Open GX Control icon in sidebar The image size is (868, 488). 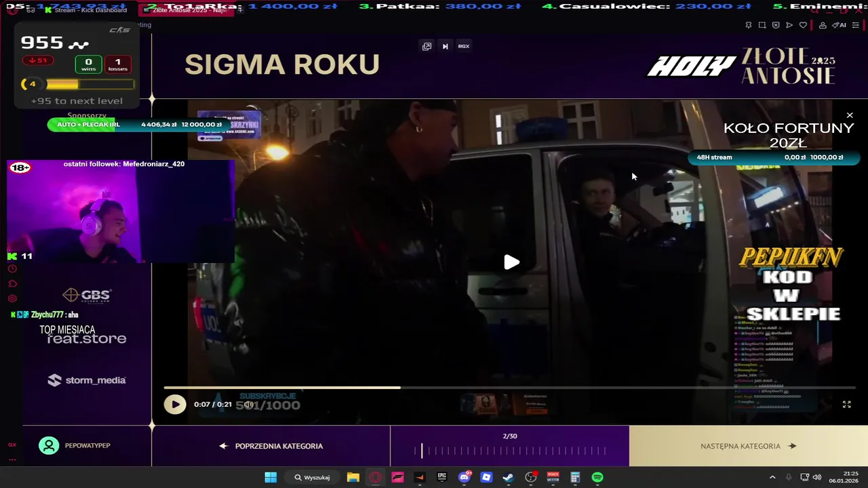point(12,445)
